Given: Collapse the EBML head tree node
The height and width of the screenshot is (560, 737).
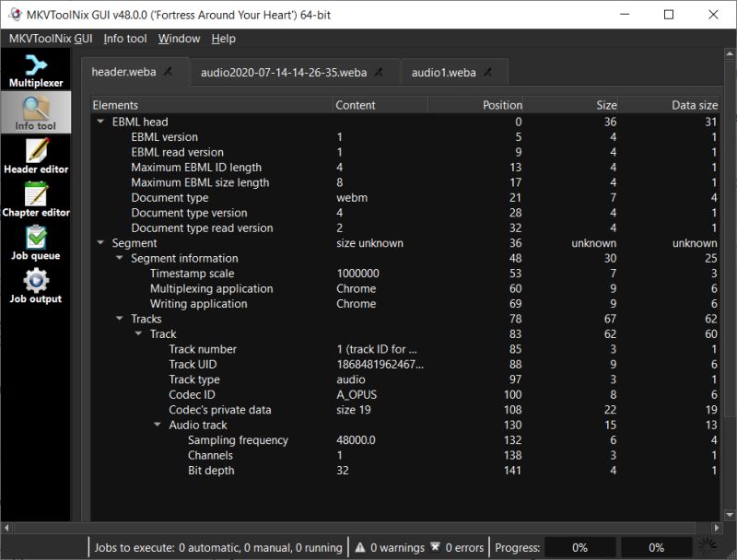Looking at the screenshot, I should 101,121.
